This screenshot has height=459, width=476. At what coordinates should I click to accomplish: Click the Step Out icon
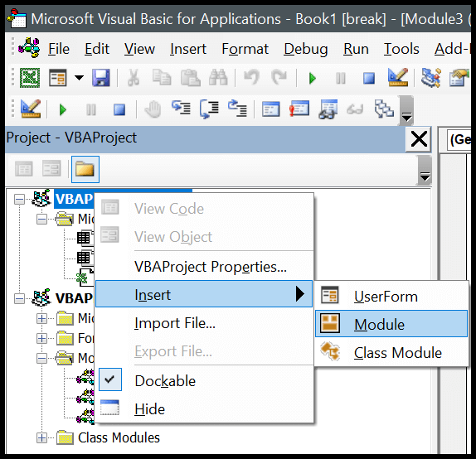(237, 109)
